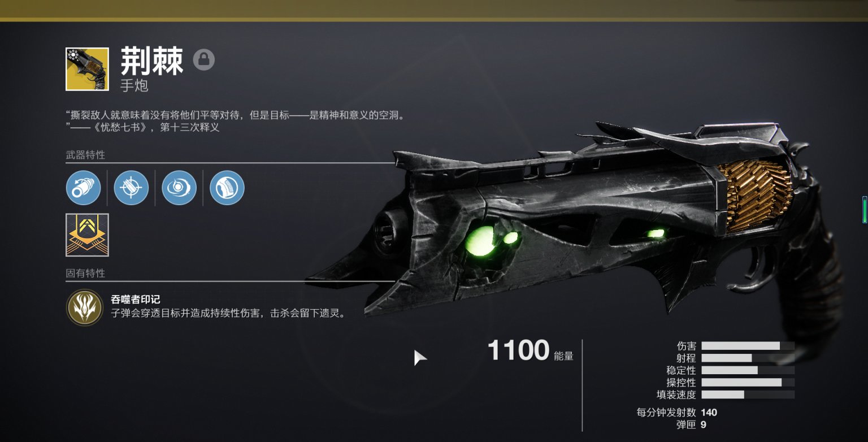Open the masterwork catalyst slot

point(87,235)
